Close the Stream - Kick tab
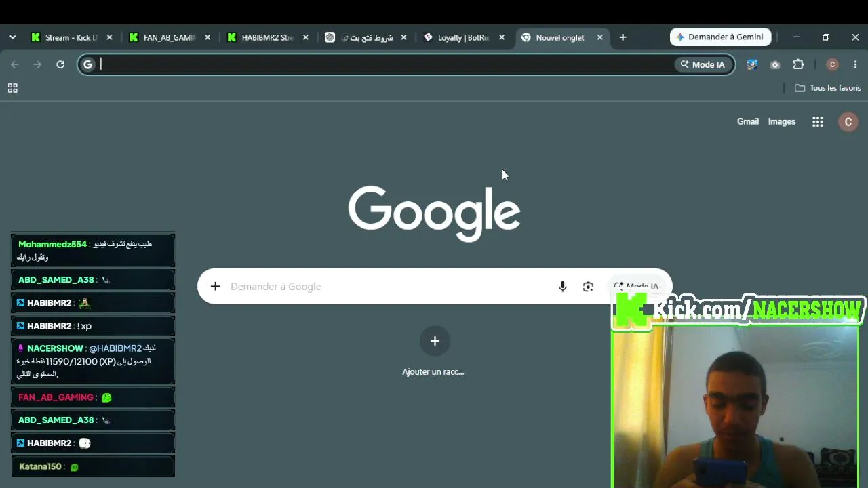The image size is (868, 488). [109, 37]
